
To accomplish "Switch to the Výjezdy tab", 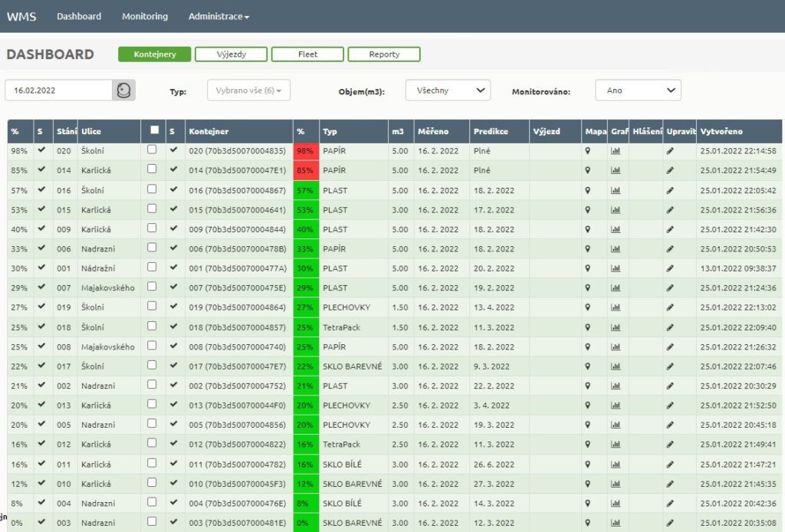I will pos(232,54).
